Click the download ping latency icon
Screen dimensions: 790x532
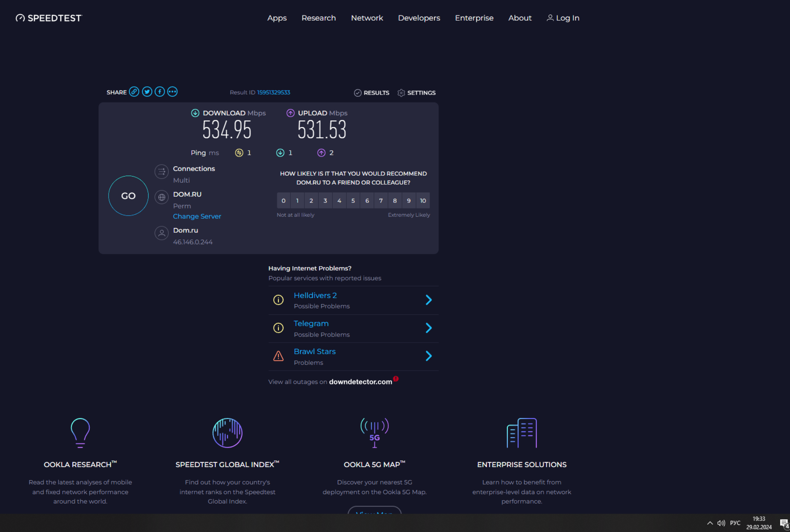280,153
